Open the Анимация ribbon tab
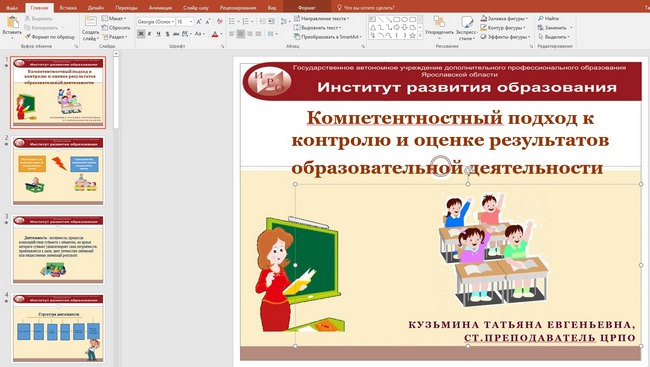 (x=160, y=7)
